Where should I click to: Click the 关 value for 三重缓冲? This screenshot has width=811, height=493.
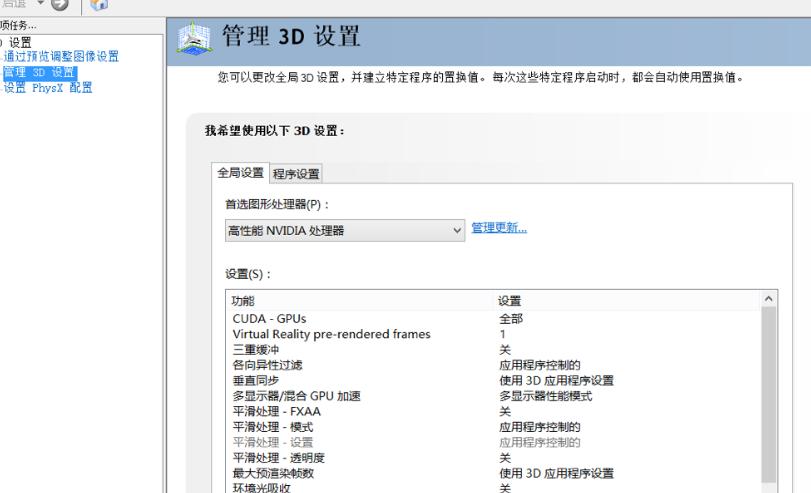(505, 350)
